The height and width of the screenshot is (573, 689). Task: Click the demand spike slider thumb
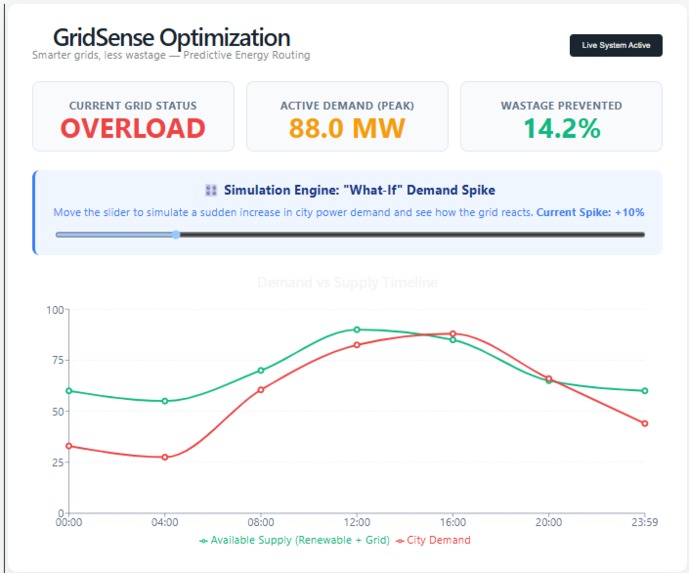pyautogui.click(x=176, y=235)
